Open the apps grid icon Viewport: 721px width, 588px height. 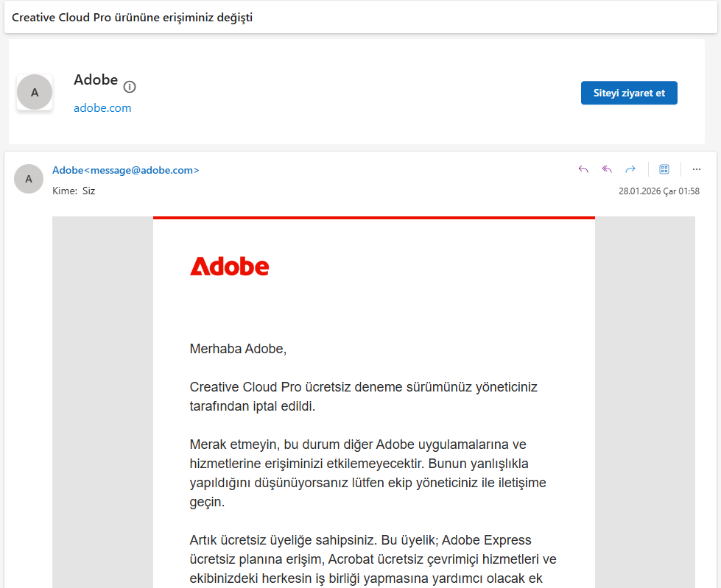coord(664,169)
